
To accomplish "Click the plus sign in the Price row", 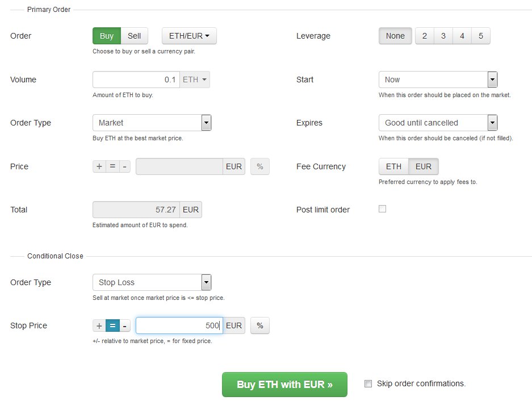I will (99, 166).
